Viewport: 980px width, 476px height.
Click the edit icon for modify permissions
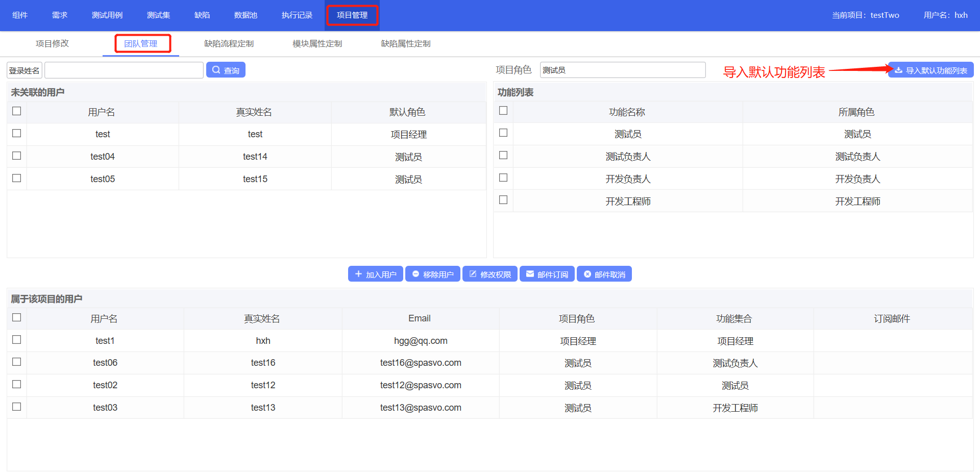(x=473, y=274)
